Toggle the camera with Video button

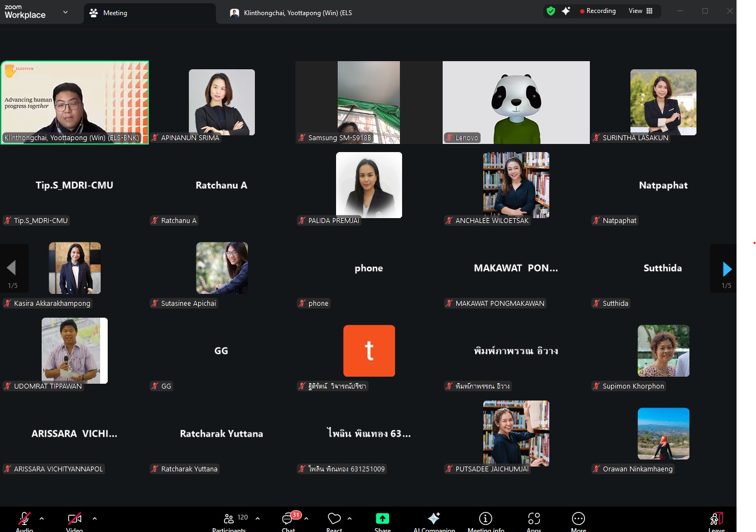(x=75, y=519)
